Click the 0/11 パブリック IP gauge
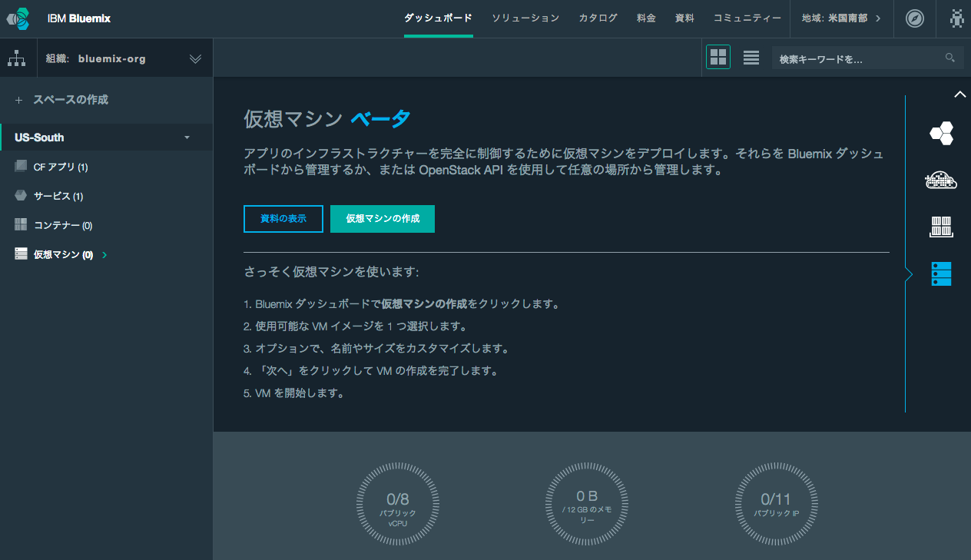This screenshot has height=560, width=971. [x=776, y=505]
